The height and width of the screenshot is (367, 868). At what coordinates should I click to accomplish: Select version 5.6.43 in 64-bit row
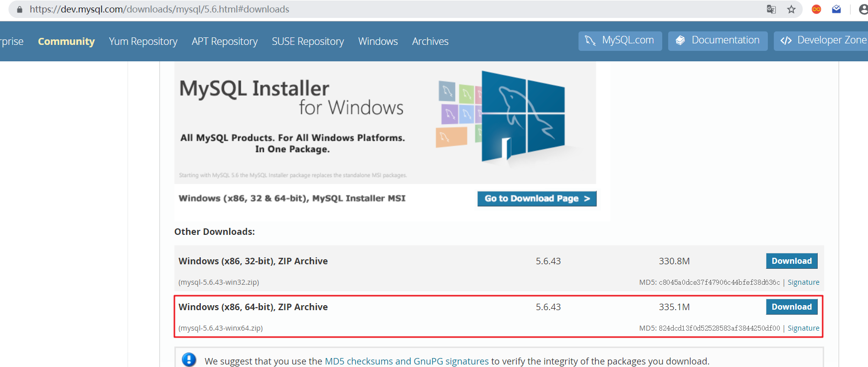tap(548, 307)
